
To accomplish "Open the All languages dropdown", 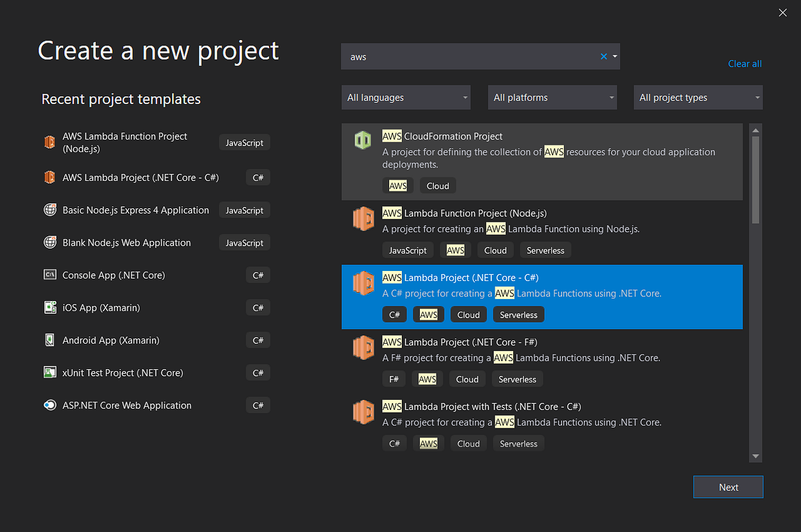I will 406,97.
